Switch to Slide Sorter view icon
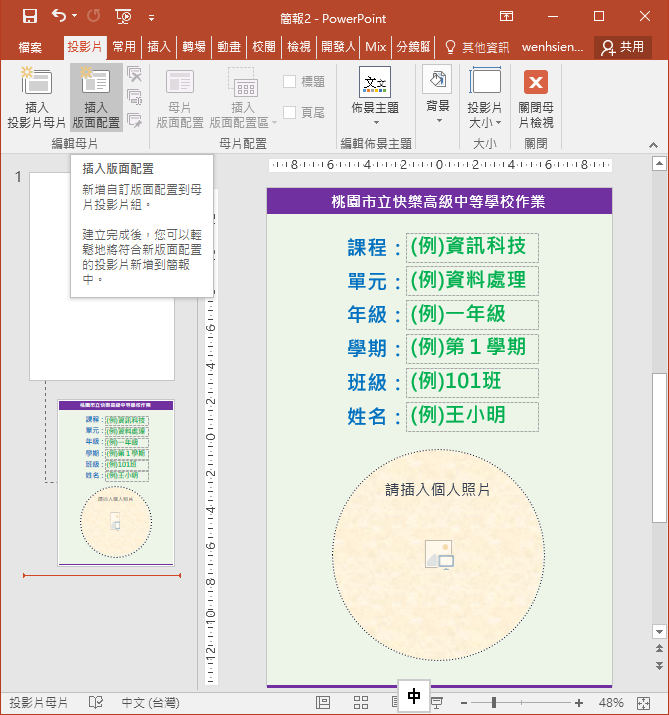Viewport: 669px width, 715px height. click(361, 702)
